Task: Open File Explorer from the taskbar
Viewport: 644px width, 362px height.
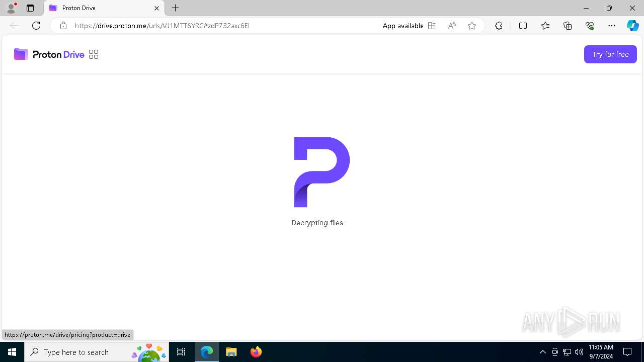Action: tap(231, 352)
